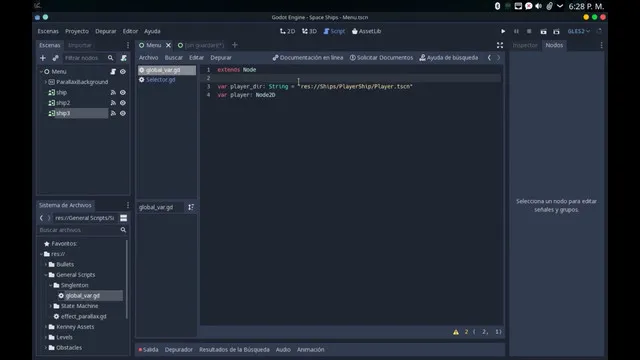Select the unsaved scene tab
The height and width of the screenshot is (360, 640).
201,45
